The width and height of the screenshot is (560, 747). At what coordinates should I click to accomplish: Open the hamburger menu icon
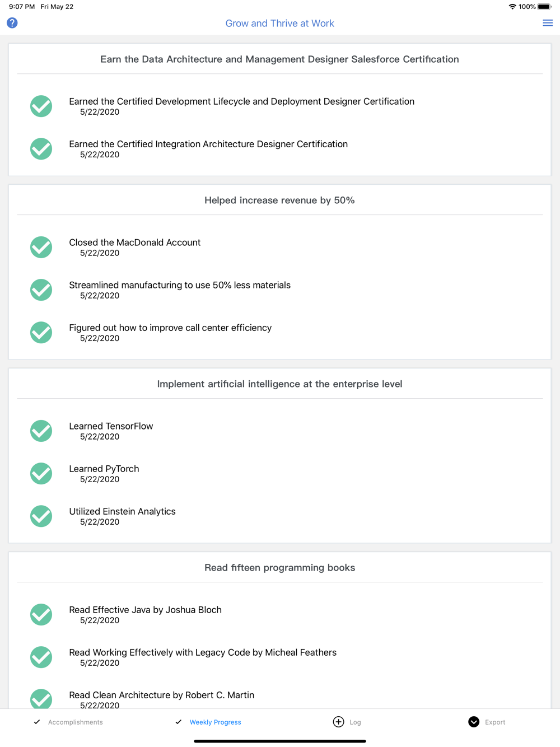[x=548, y=23]
